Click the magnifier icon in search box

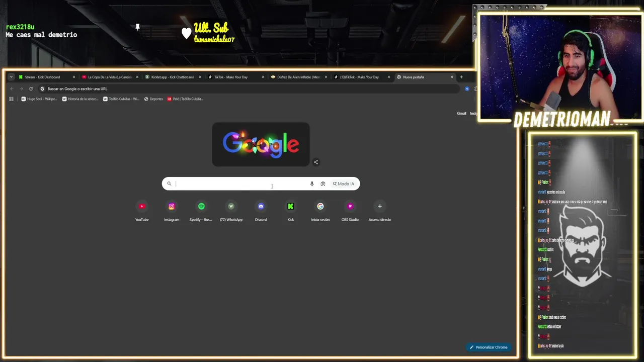[x=169, y=184]
